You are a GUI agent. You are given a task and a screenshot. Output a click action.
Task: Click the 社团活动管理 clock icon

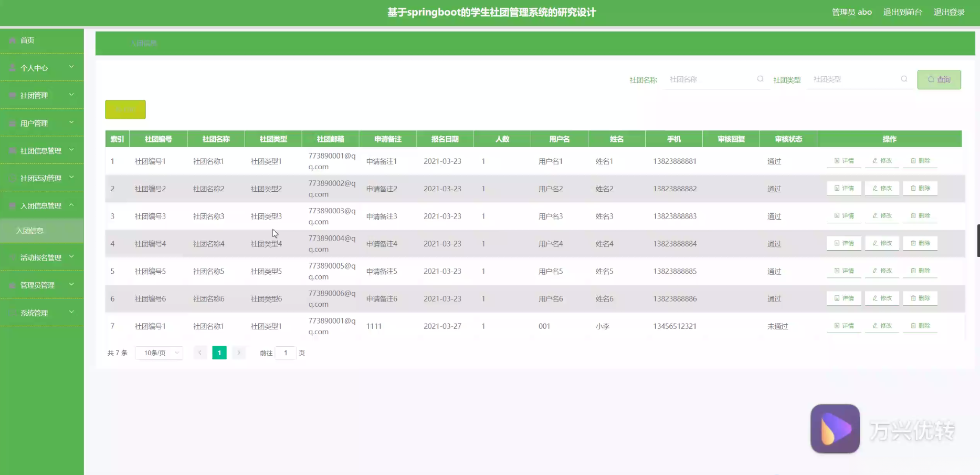(12, 178)
